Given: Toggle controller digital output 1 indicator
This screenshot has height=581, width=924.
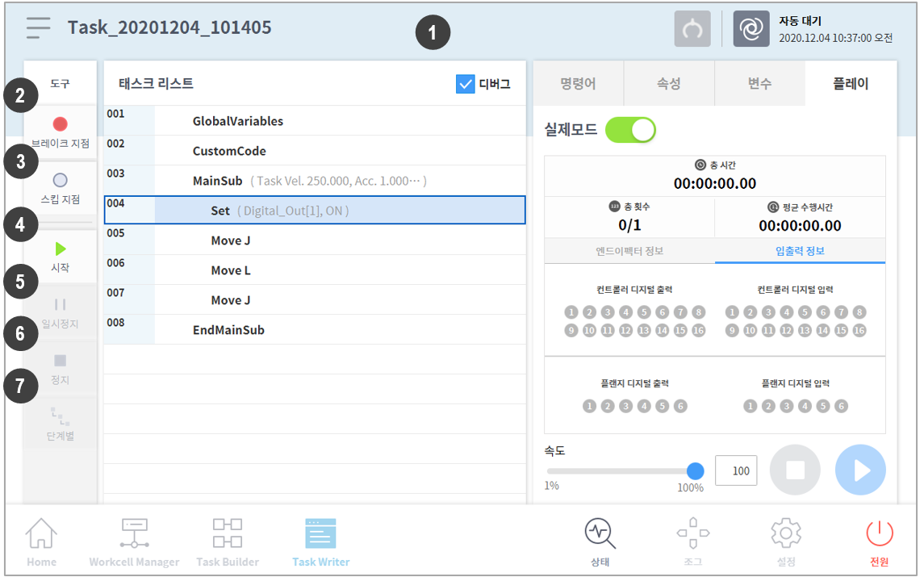Looking at the screenshot, I should point(571,312).
